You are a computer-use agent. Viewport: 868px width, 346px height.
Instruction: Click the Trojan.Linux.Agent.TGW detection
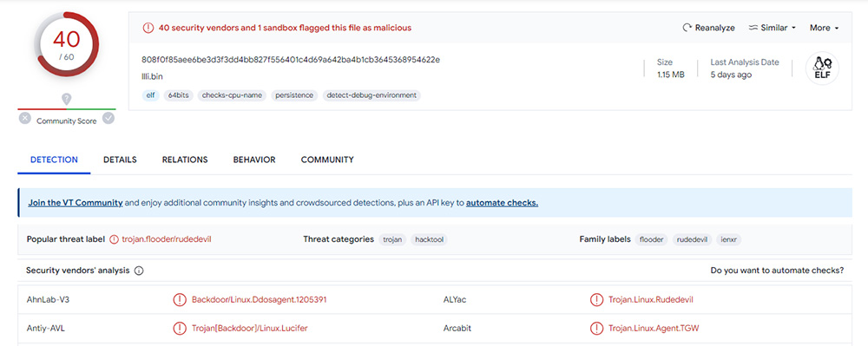click(x=654, y=329)
